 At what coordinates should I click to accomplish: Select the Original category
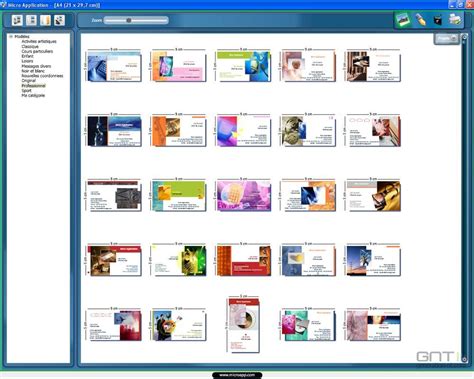click(x=29, y=81)
